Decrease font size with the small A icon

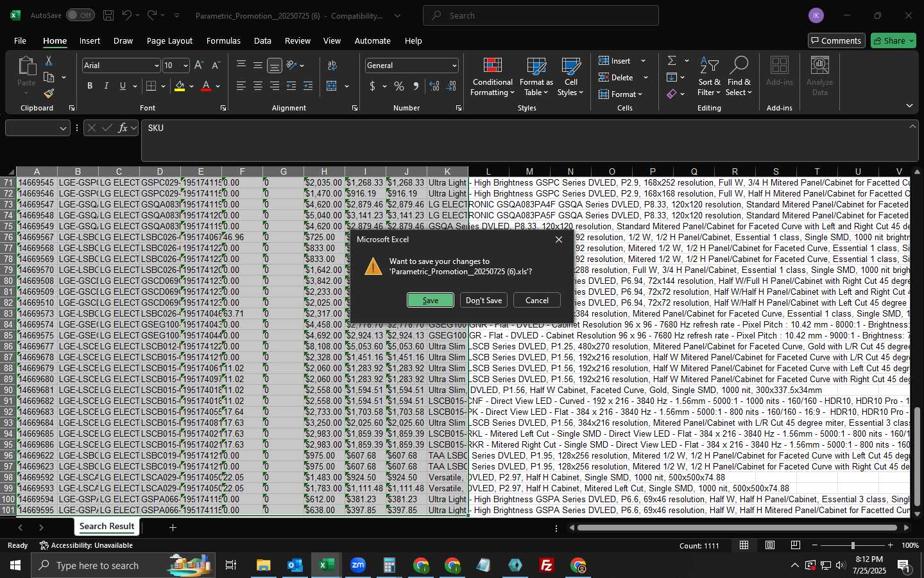click(x=216, y=66)
